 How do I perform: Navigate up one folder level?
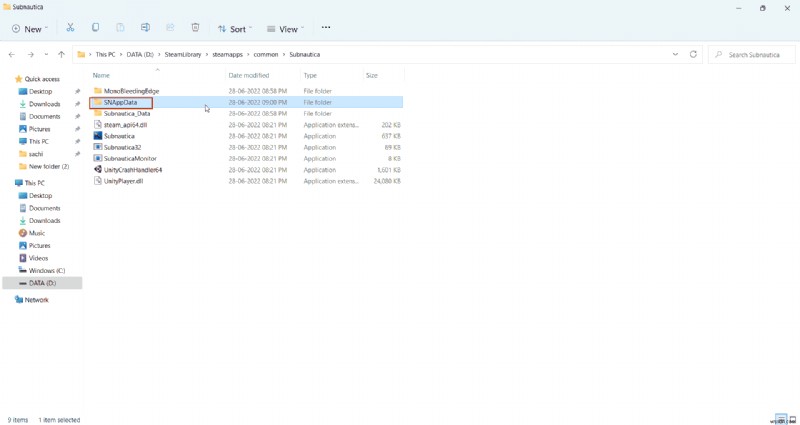[61, 54]
